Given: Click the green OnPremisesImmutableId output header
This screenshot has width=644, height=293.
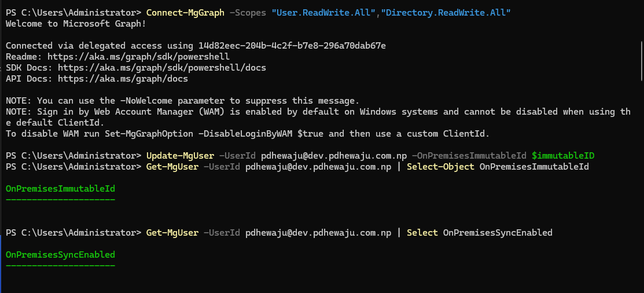Looking at the screenshot, I should 60,189.
